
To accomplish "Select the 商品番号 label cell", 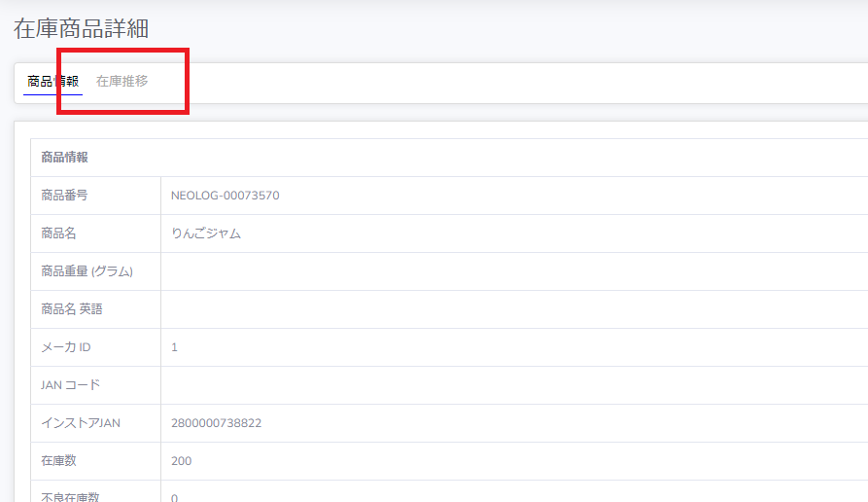I will (x=96, y=196).
